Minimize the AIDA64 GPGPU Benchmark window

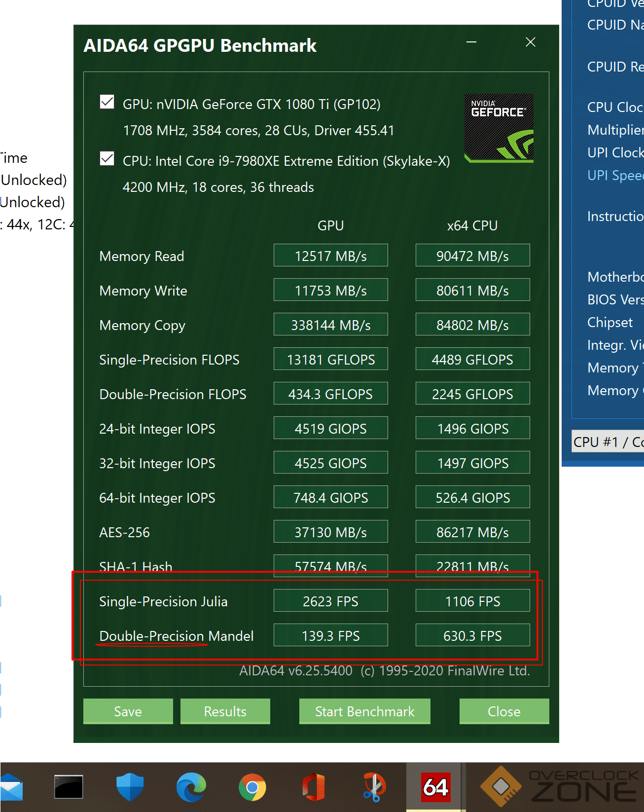[471, 42]
